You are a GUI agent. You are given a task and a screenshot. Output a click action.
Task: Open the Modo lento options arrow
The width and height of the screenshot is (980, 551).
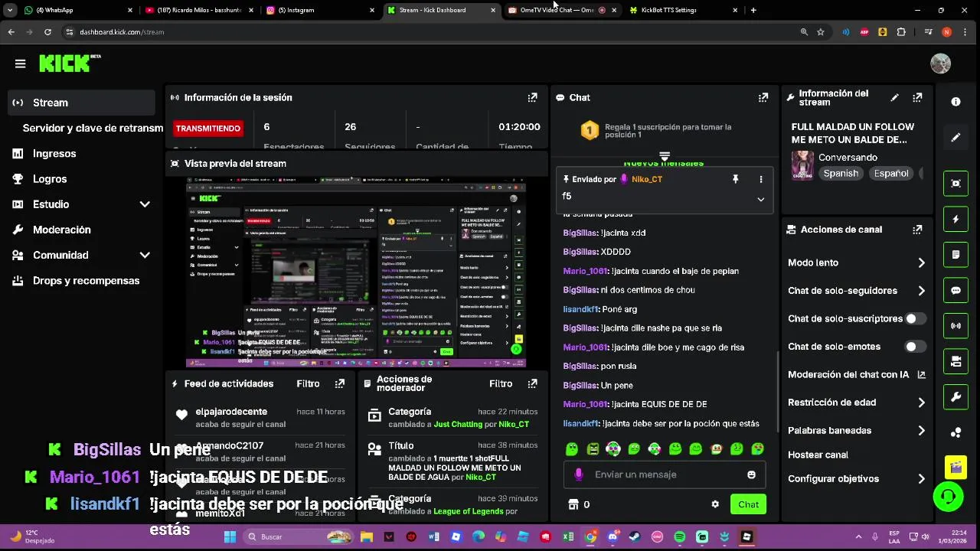coord(921,262)
